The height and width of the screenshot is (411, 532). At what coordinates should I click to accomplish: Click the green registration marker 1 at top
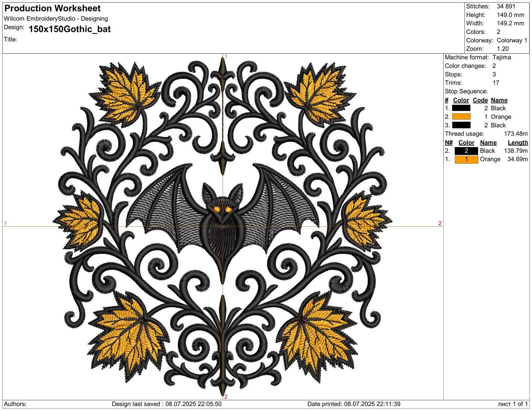(x=225, y=57)
